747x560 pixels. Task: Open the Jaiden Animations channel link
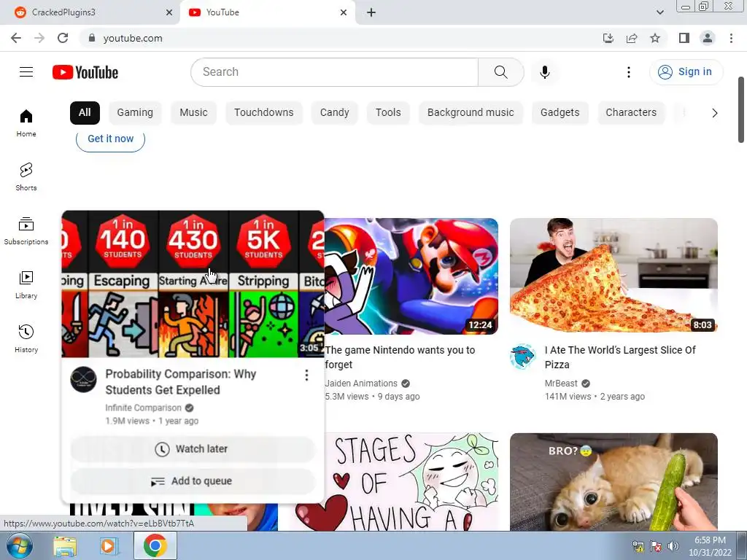click(x=361, y=384)
